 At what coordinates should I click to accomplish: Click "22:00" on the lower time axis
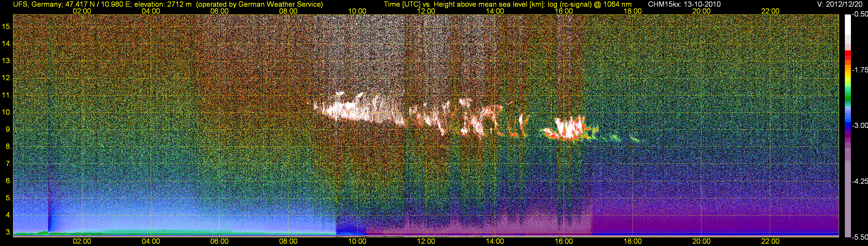(x=770, y=241)
